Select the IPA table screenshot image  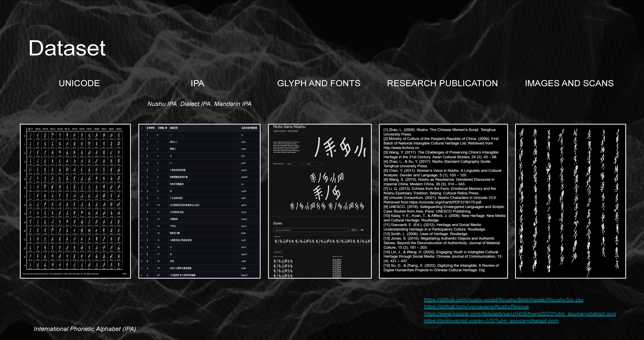[200, 201]
